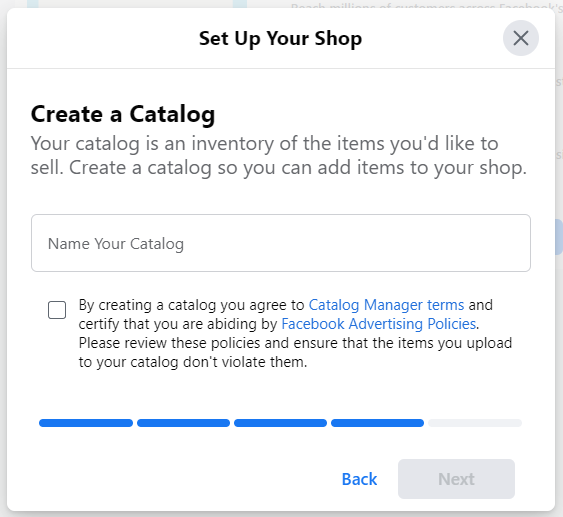
Task: Open Facebook Advertising Policies link
Action: 379,324
